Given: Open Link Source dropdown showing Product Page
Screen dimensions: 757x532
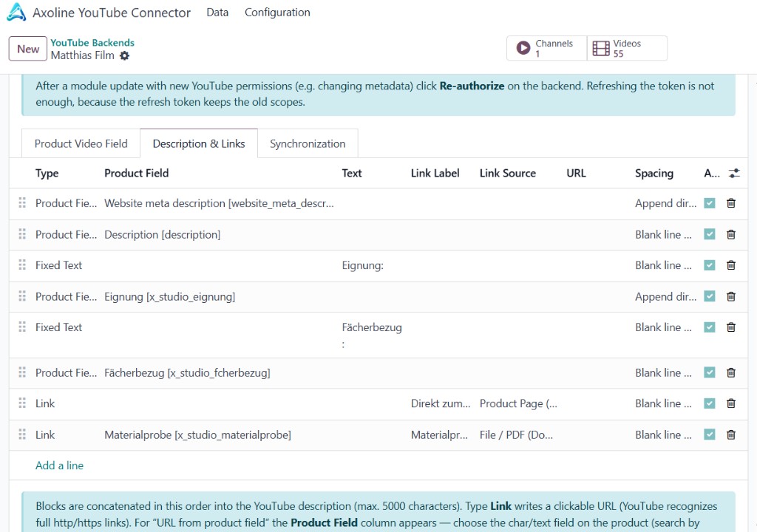Looking at the screenshot, I should point(519,403).
